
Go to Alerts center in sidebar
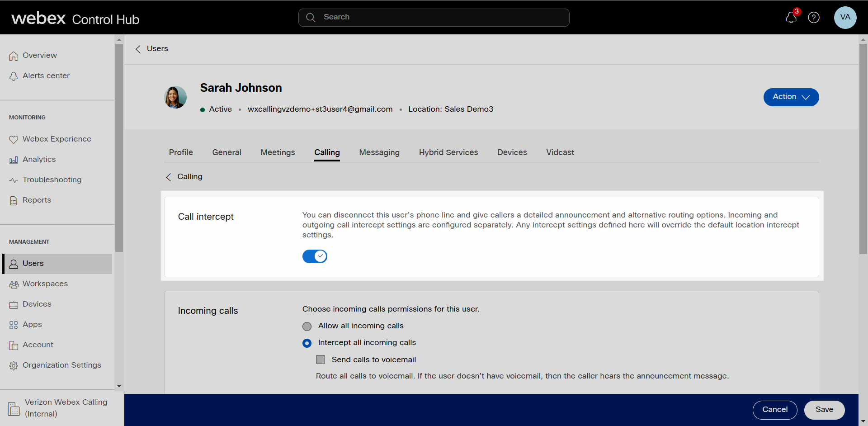pyautogui.click(x=46, y=76)
